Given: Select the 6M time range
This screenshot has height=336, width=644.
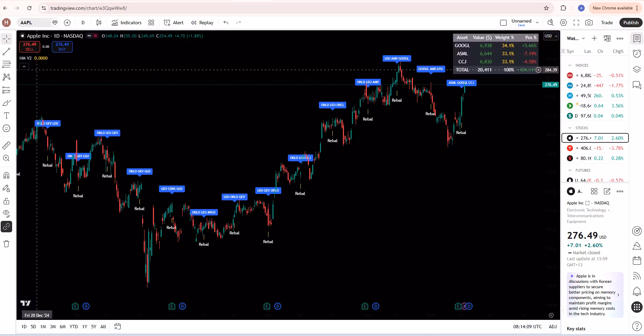Looking at the screenshot, I should pos(63,327).
